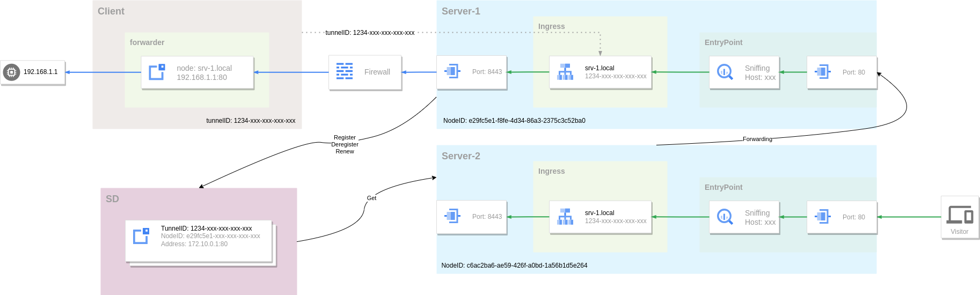The width and height of the screenshot is (980, 295).
Task: Click the chip icon beside 192.168.1.1
Action: click(11, 72)
